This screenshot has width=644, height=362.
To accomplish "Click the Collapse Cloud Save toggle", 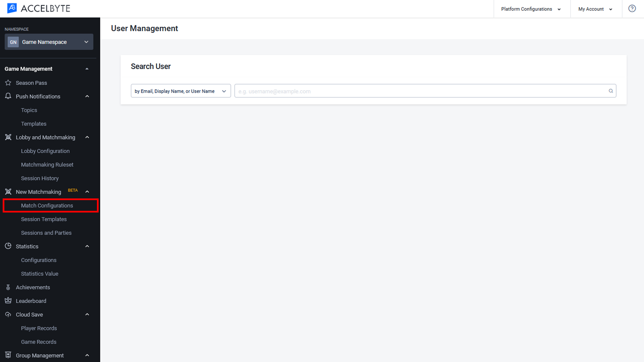I will point(87,314).
